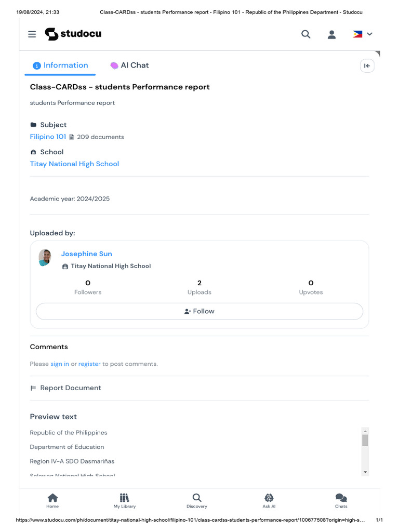Image resolution: width=399 pixels, height=532 pixels.
Task: Collapse the information sidebar panel
Action: click(367, 66)
